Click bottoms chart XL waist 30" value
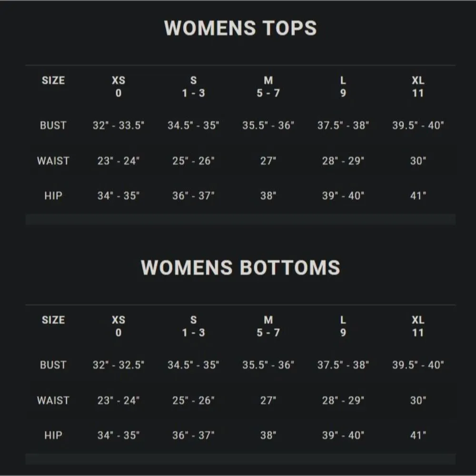The height and width of the screenshot is (476, 476). click(418, 400)
